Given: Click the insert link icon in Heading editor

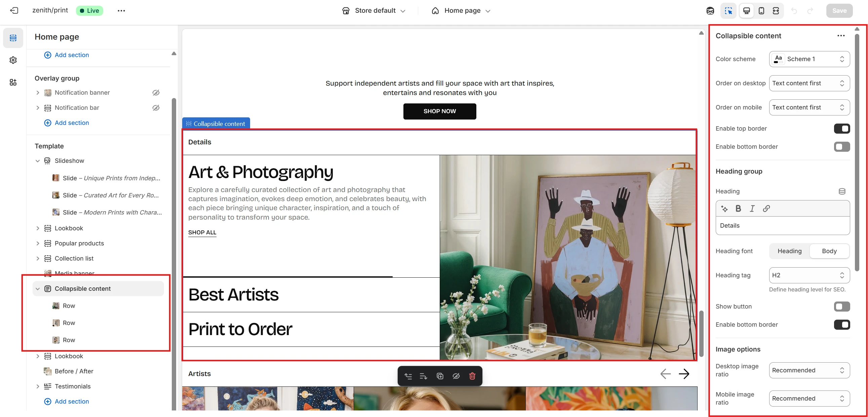Looking at the screenshot, I should click(766, 208).
